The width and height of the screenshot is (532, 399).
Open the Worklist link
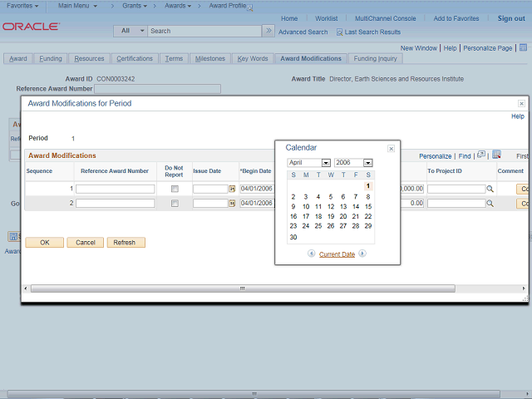tap(326, 18)
